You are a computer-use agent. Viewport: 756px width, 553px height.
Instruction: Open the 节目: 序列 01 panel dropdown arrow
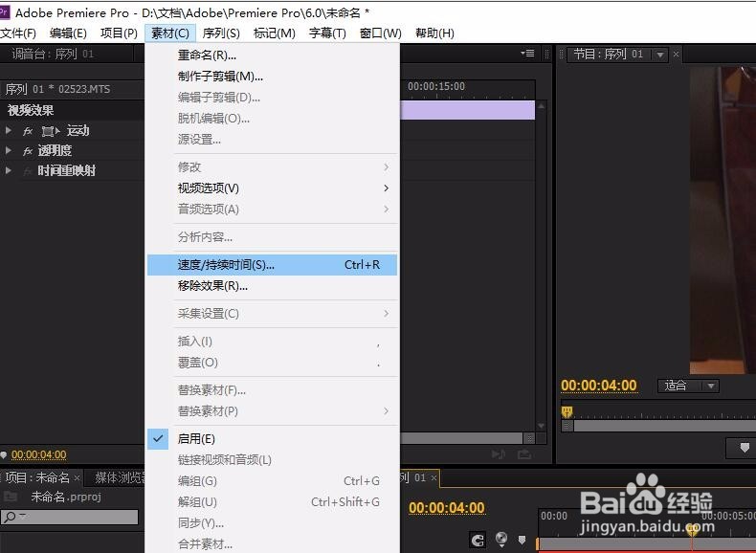[x=659, y=55]
